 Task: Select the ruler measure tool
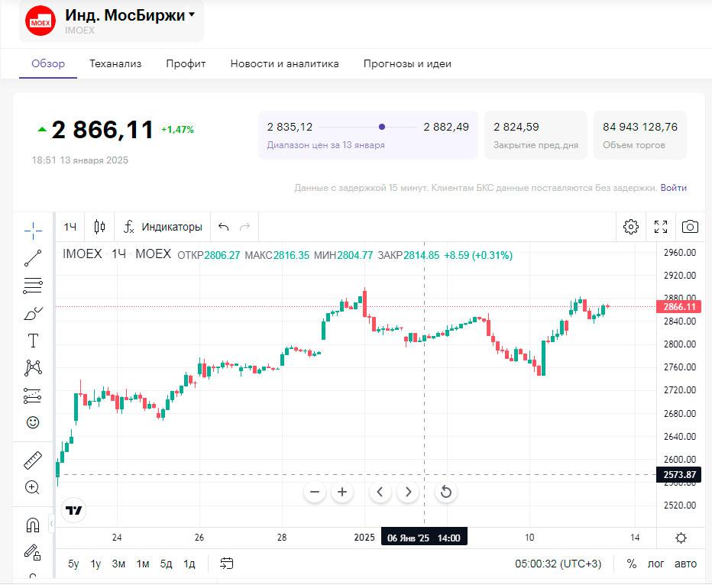[33, 460]
